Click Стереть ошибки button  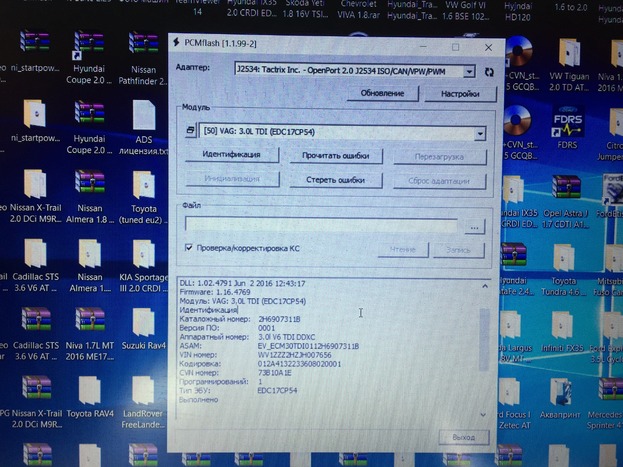click(336, 180)
